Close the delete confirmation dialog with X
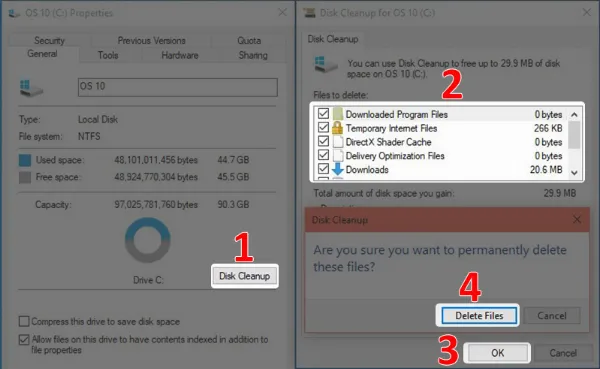This screenshot has height=369, width=600. pos(577,219)
